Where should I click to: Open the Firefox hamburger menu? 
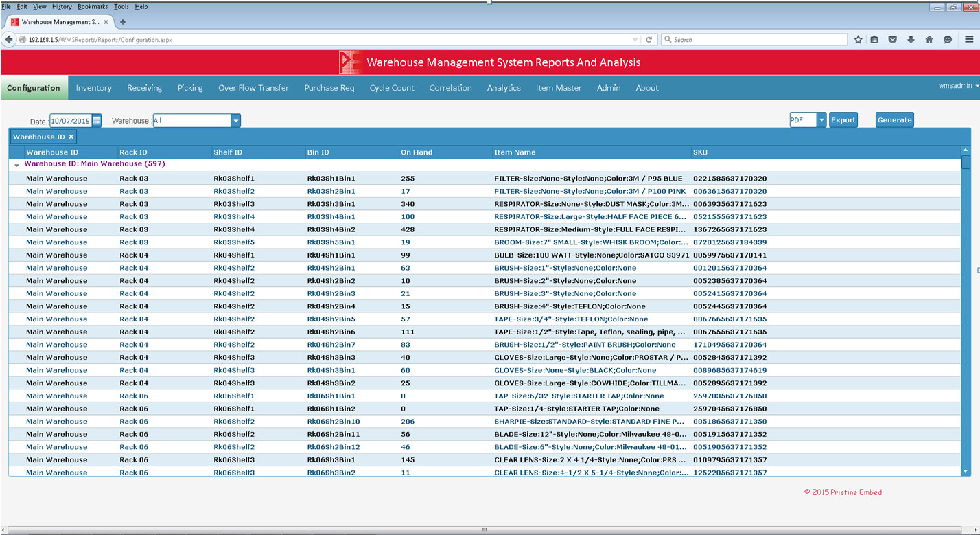coord(968,40)
